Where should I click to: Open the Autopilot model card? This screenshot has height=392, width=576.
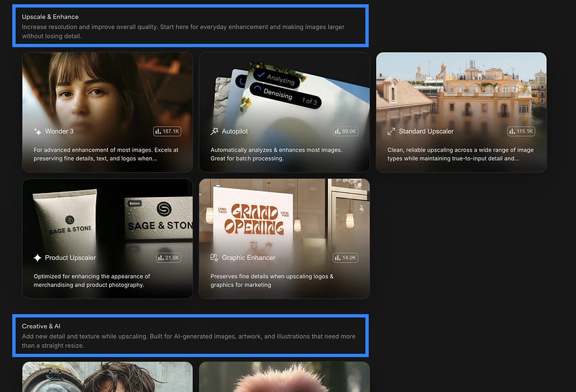tap(285, 112)
